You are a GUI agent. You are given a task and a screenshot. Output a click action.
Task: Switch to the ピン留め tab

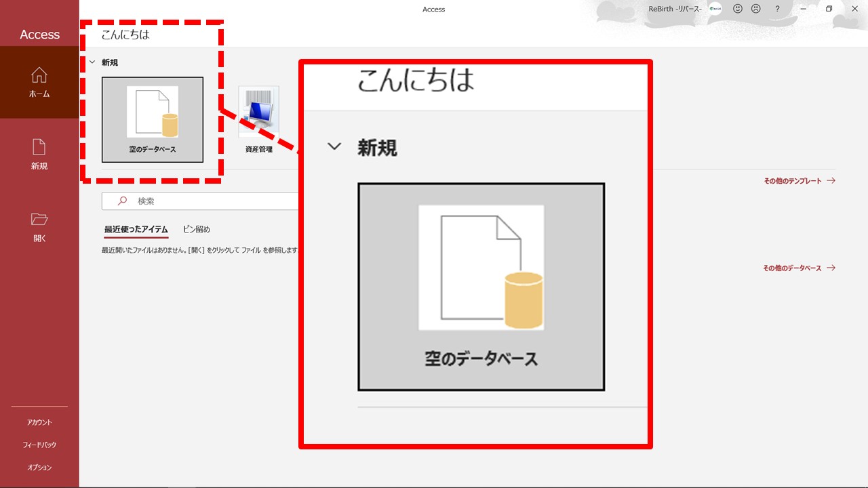coord(197,229)
